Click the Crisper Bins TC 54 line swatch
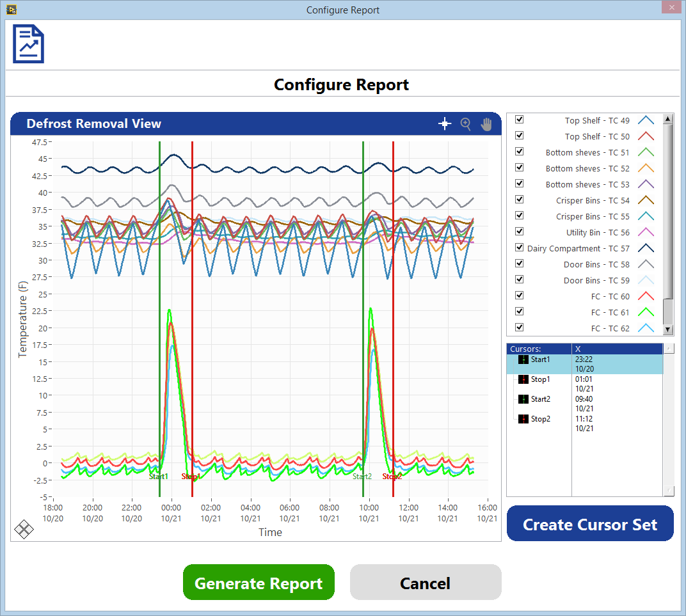 pos(646,200)
